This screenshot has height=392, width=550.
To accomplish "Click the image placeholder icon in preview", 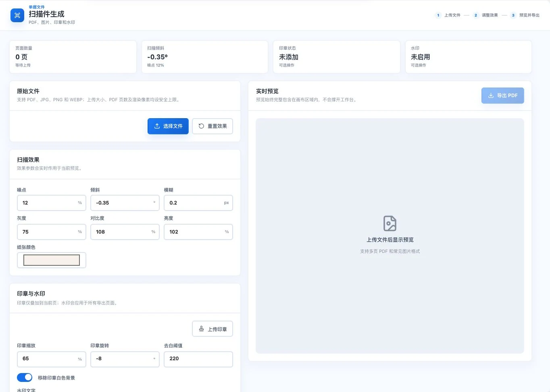I will point(390,223).
